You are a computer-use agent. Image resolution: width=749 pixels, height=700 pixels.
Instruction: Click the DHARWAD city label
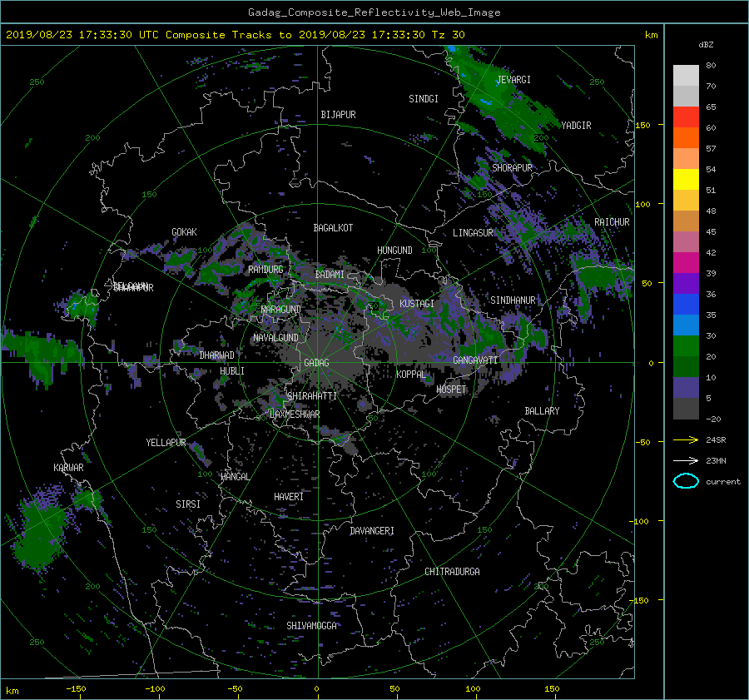[217, 355]
